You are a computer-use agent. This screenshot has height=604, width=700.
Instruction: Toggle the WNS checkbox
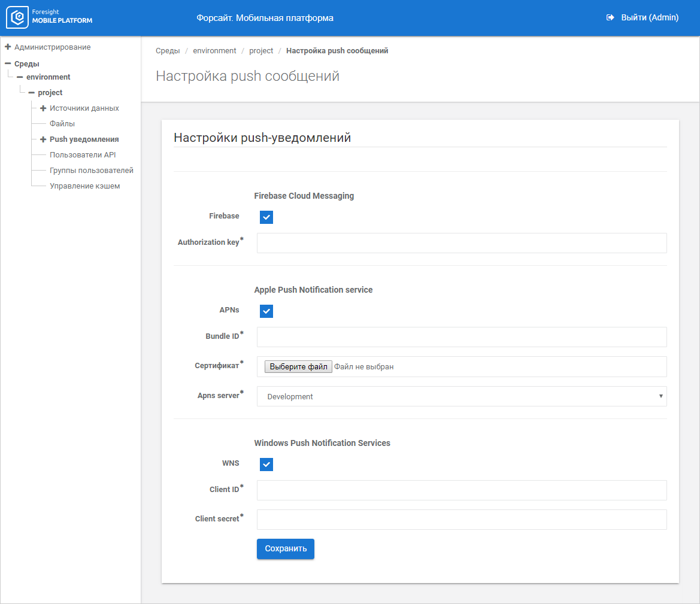pyautogui.click(x=266, y=465)
